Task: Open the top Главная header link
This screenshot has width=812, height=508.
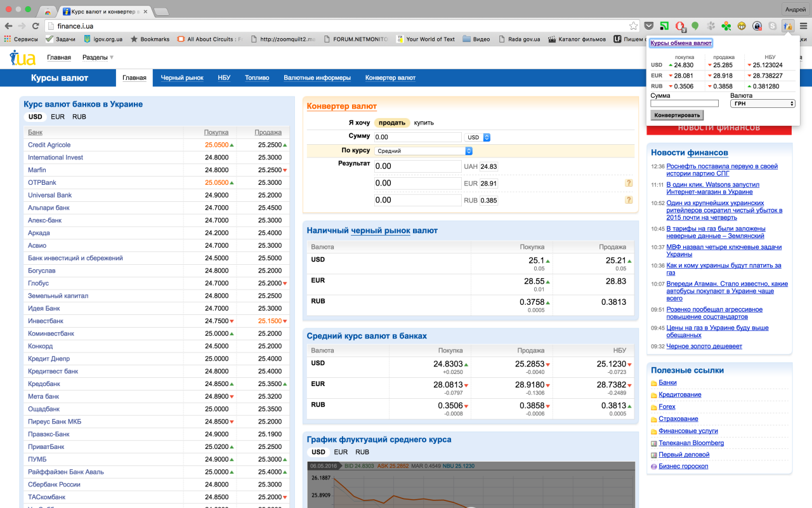Action: point(59,57)
